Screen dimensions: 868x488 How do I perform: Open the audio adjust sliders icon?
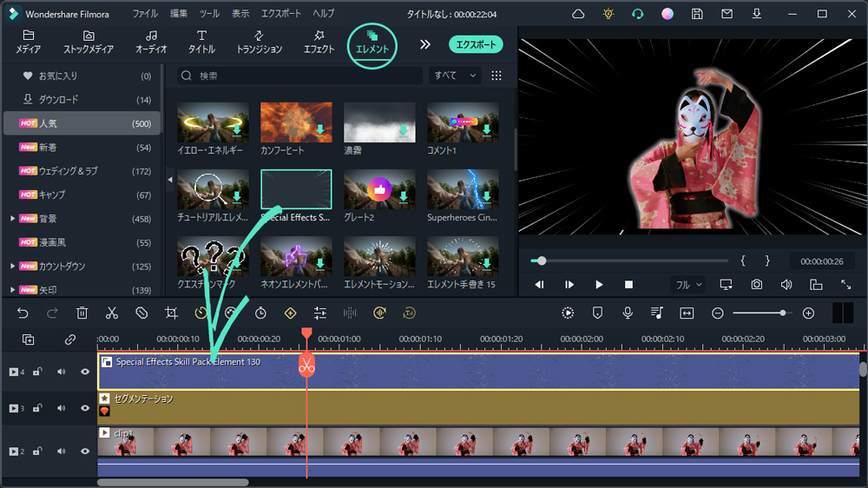click(x=320, y=313)
